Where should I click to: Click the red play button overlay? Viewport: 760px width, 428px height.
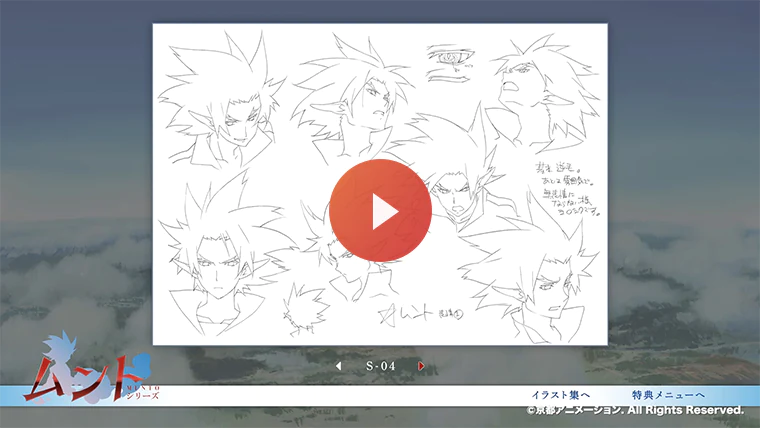click(380, 210)
